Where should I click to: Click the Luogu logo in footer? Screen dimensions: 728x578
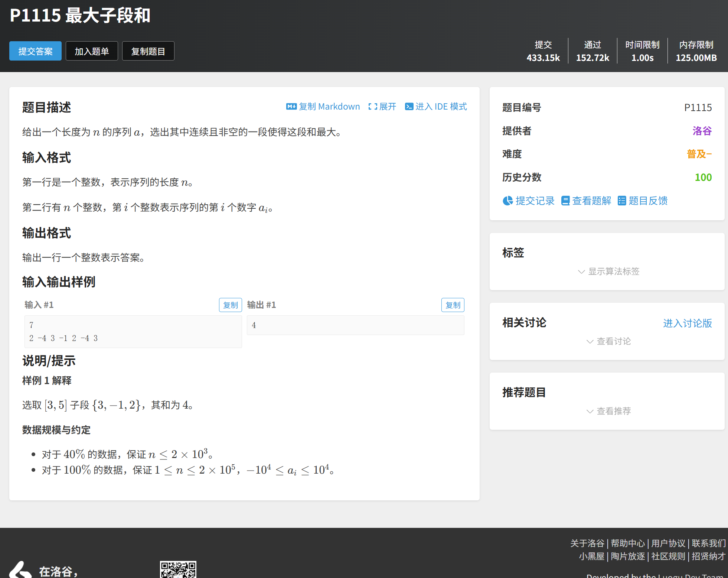pyautogui.click(x=21, y=569)
